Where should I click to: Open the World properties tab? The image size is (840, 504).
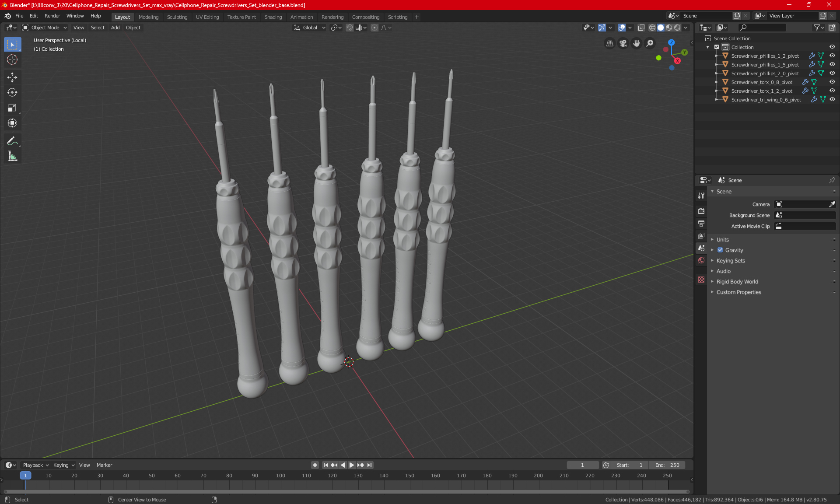coord(701,260)
